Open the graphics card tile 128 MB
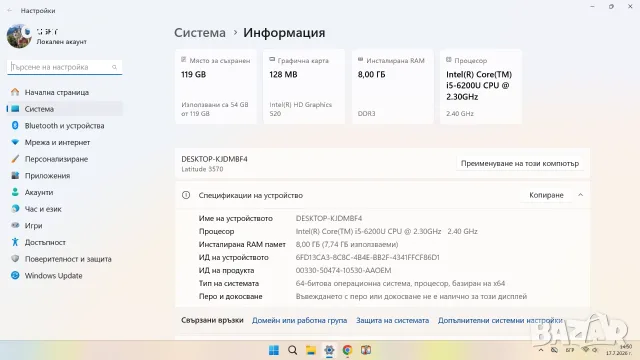640x360 pixels. (304, 87)
